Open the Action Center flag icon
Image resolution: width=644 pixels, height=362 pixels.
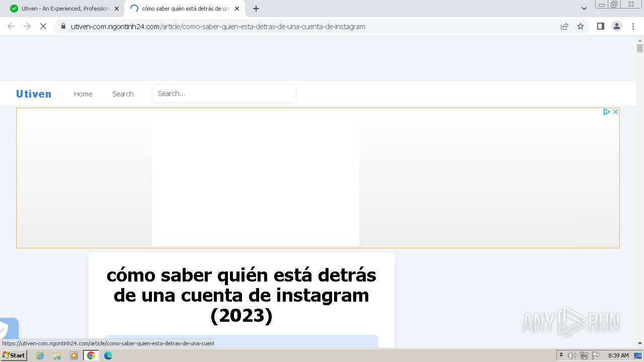[596, 355]
